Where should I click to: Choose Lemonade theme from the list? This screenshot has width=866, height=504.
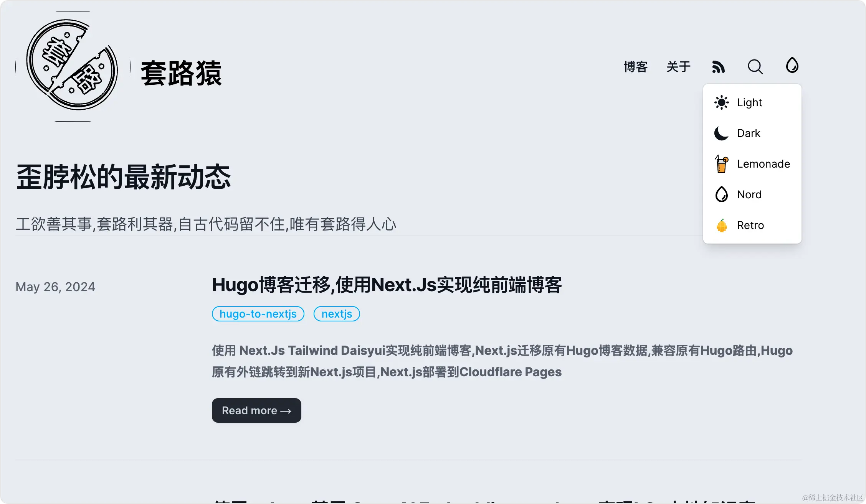pyautogui.click(x=763, y=164)
